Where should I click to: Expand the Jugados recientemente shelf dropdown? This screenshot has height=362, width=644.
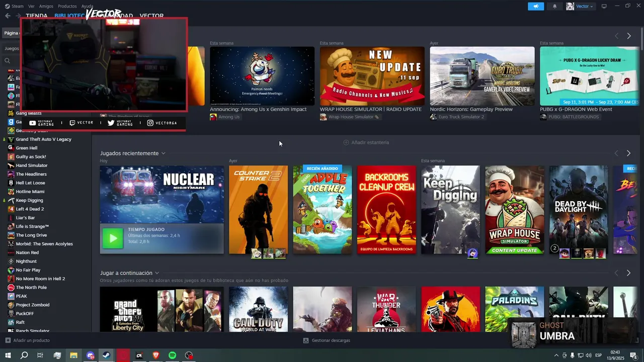(164, 153)
